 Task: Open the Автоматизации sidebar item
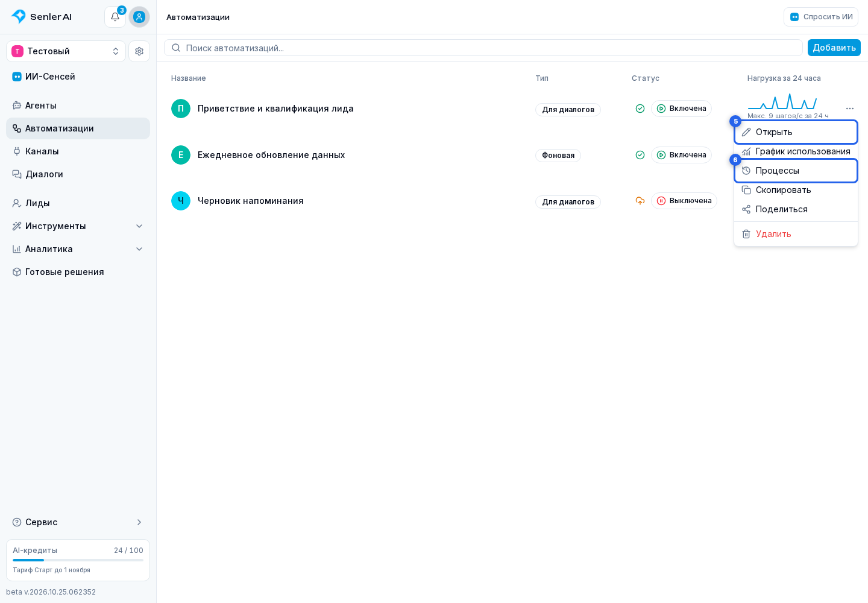click(78, 128)
